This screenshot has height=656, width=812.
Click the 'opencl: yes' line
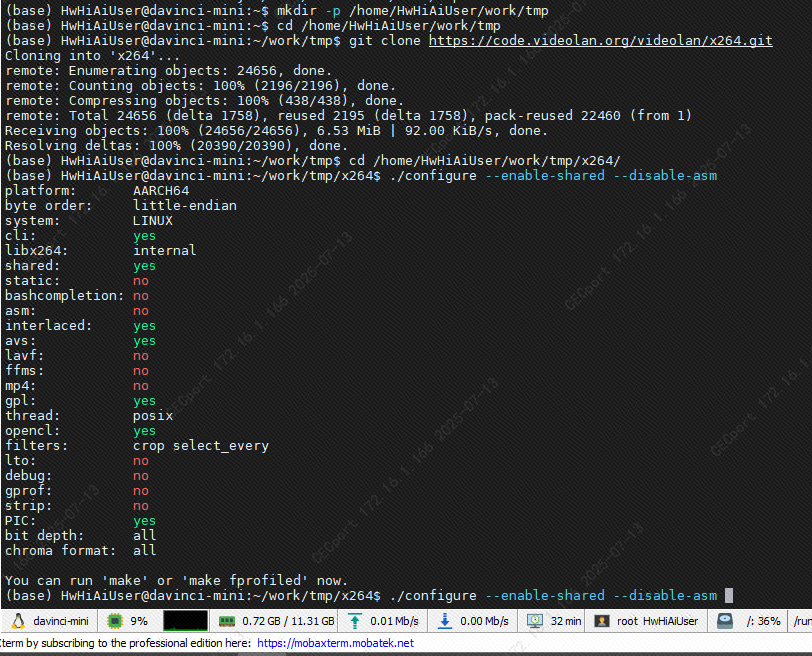click(x=80, y=431)
